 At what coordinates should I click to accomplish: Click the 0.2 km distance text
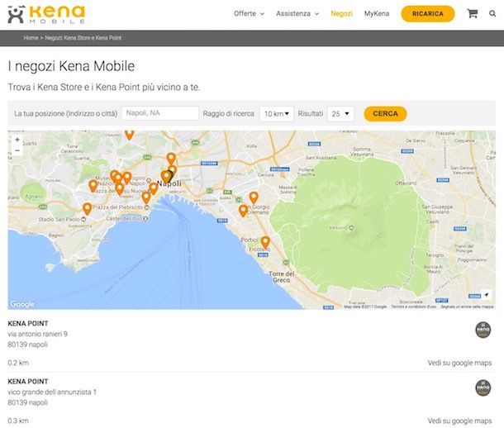coord(18,363)
